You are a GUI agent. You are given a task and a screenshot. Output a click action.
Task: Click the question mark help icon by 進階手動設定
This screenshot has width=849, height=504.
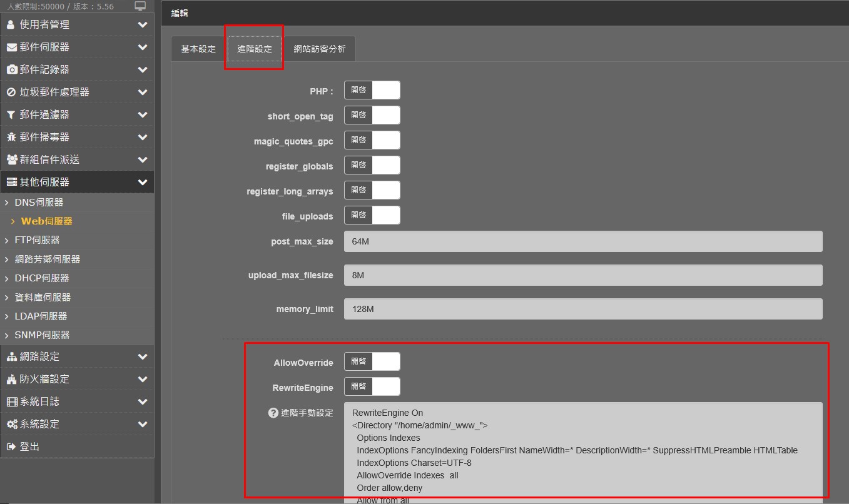[x=273, y=413]
